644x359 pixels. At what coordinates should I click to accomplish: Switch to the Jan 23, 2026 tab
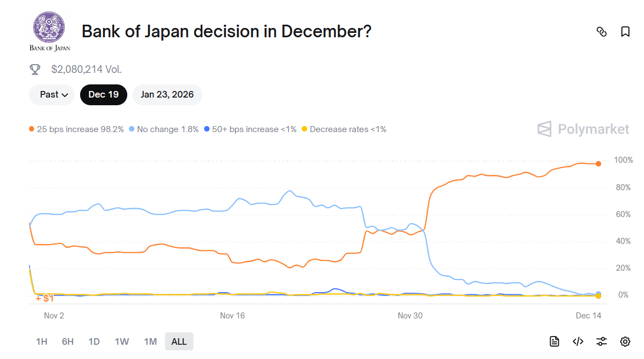point(167,94)
